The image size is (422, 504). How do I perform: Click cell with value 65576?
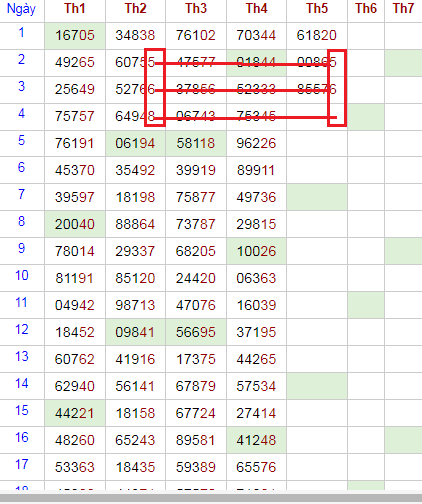(x=256, y=468)
